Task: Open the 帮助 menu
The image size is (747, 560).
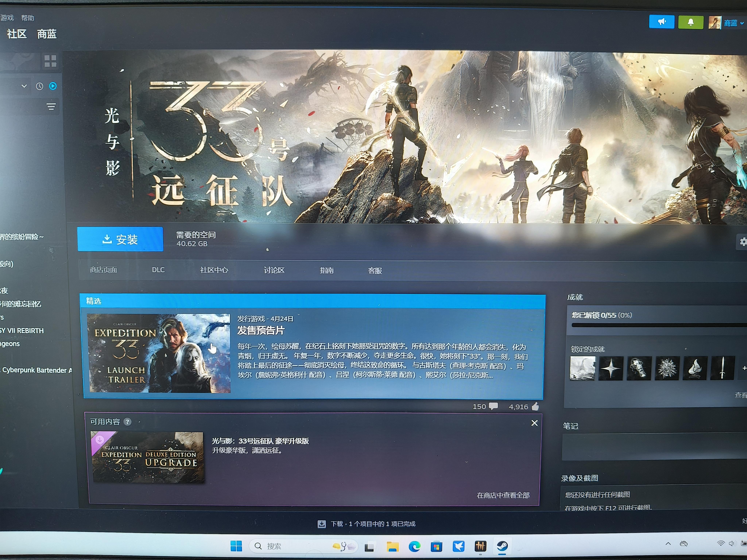Action: coord(27,18)
